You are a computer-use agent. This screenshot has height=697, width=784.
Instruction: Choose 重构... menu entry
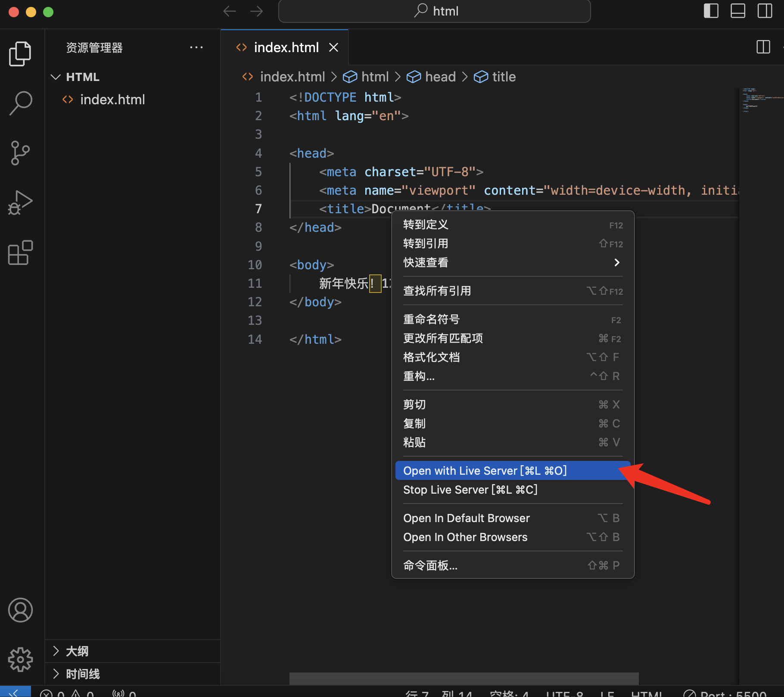[x=513, y=377]
